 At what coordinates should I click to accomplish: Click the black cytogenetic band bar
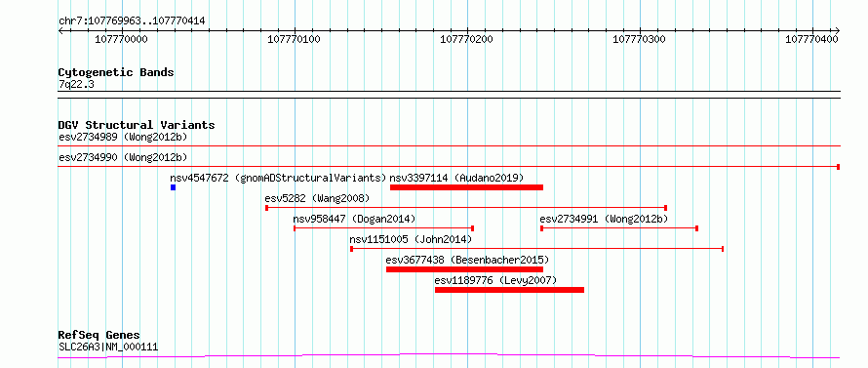pos(449,95)
